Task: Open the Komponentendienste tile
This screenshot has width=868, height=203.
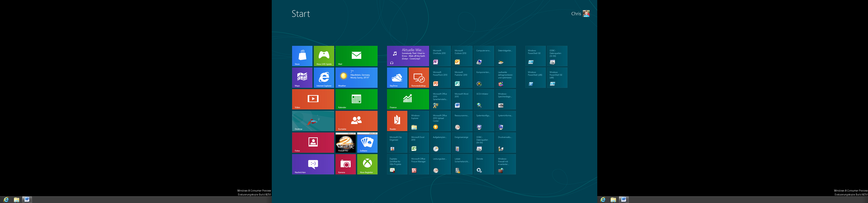Action: point(484,78)
